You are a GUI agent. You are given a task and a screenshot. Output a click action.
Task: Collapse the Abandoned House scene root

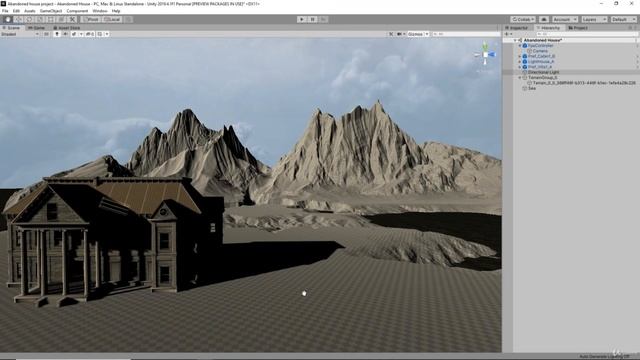click(515, 40)
